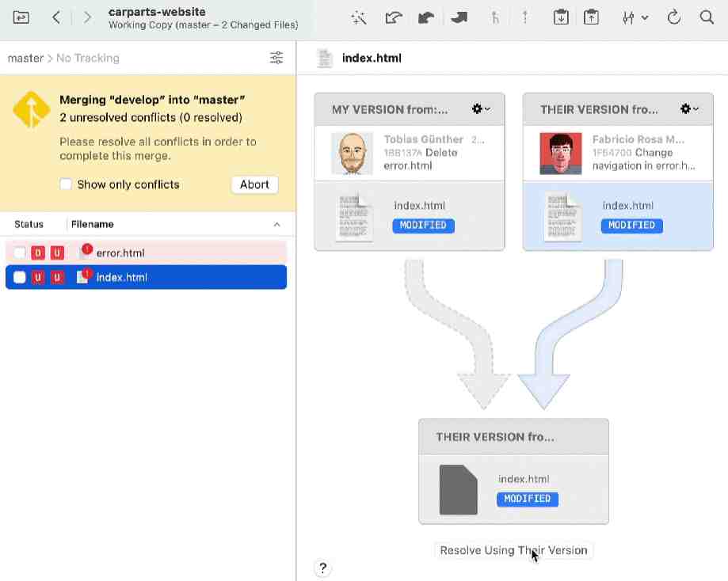Open MY VERSION gear options menu

[x=481, y=109]
